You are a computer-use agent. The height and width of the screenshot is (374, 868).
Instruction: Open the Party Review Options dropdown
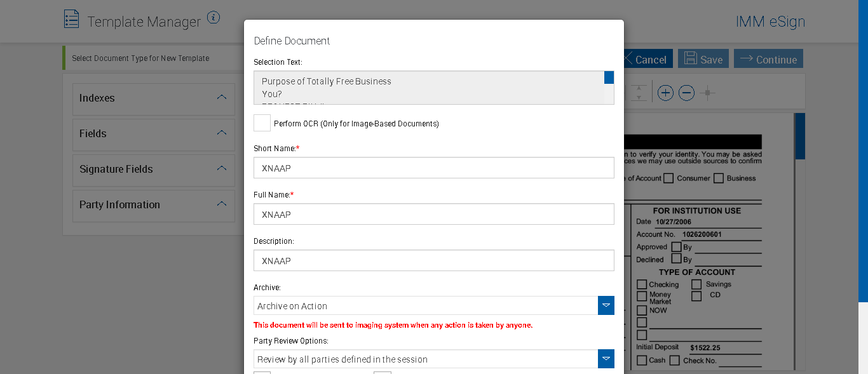pyautogui.click(x=606, y=359)
